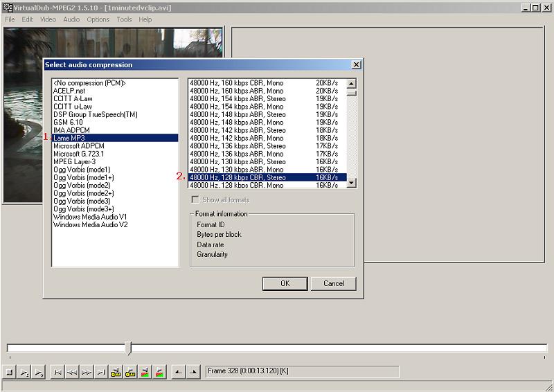Step forward one frame
This screenshot has width=554, height=392.
[87, 372]
